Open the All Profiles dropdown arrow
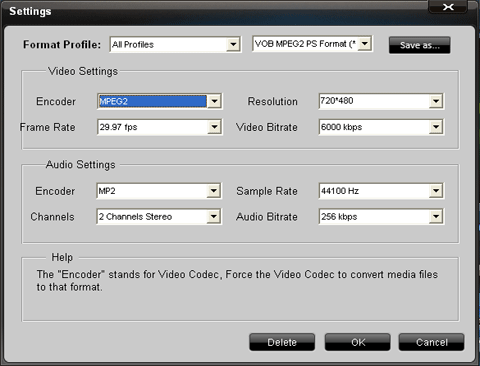 233,44
